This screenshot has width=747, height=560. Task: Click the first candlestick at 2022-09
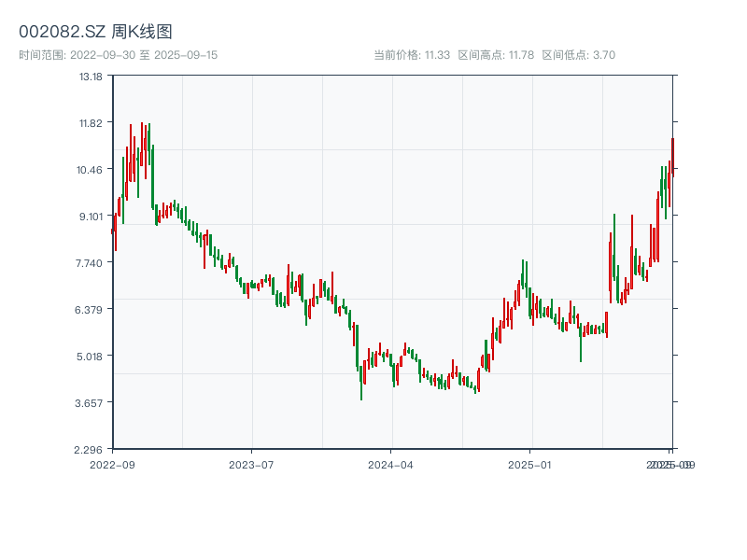click(112, 231)
